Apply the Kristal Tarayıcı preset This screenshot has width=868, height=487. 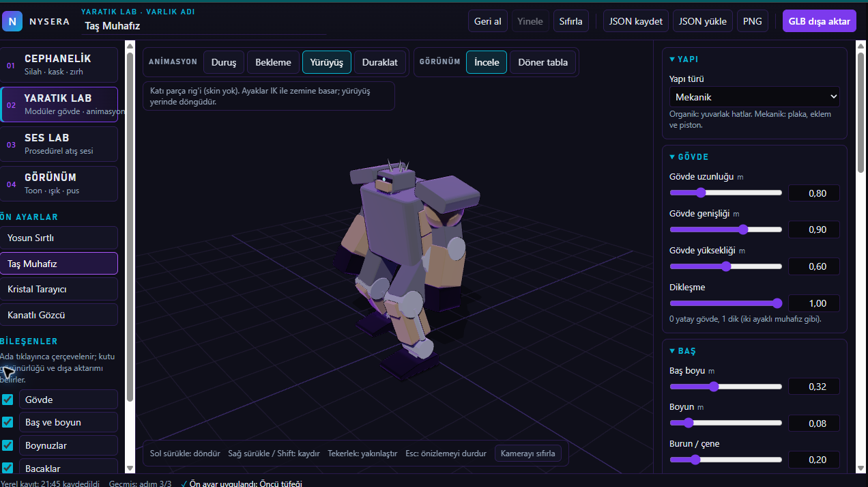pyautogui.click(x=59, y=289)
